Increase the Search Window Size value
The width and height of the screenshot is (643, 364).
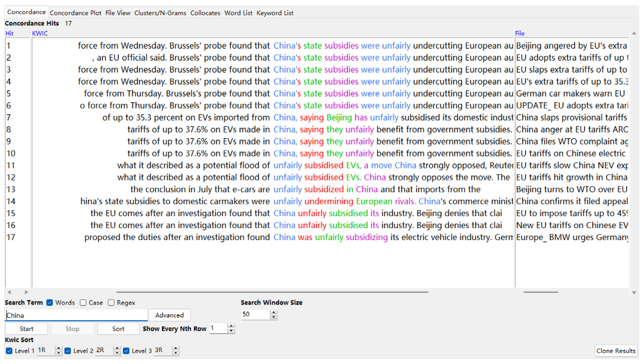coord(274,312)
